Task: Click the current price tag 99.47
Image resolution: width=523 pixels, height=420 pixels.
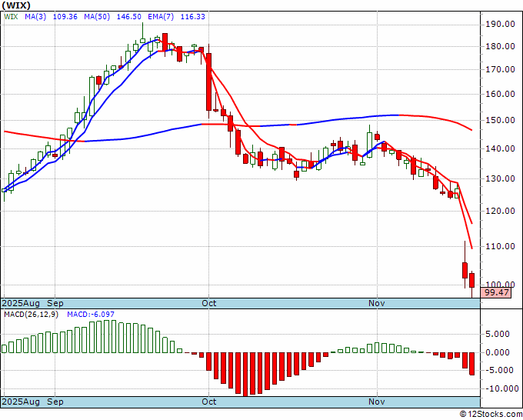Action: click(x=496, y=293)
